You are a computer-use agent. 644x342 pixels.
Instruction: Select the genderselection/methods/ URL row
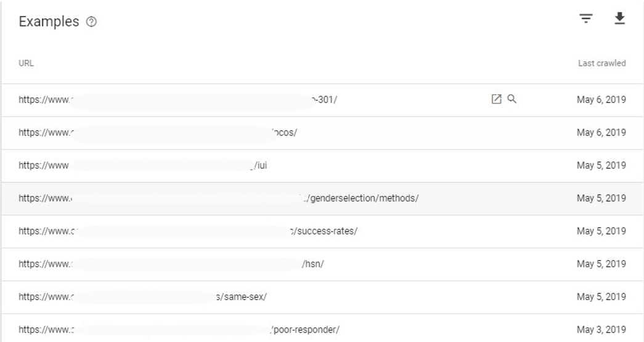pyautogui.click(x=322, y=198)
